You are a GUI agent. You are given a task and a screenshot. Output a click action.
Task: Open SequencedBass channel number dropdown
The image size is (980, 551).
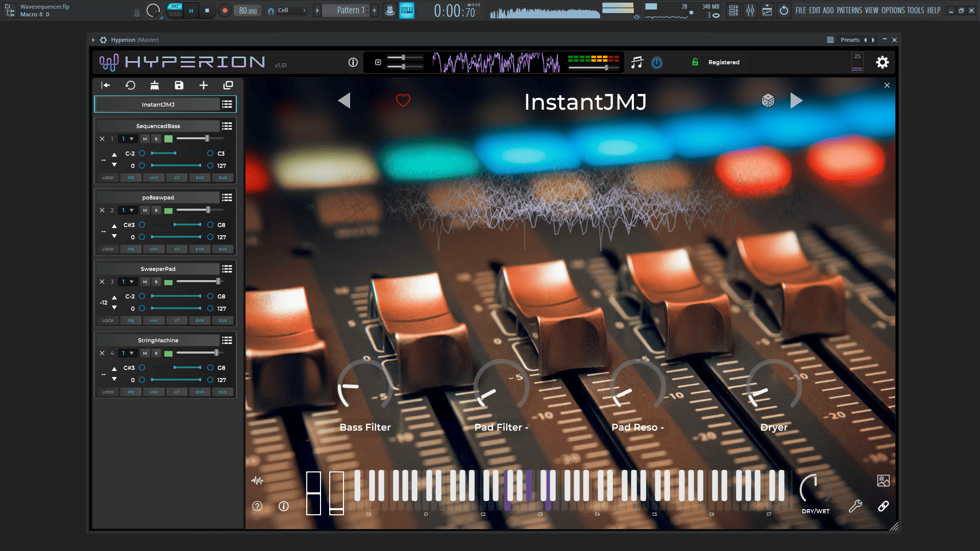(128, 139)
